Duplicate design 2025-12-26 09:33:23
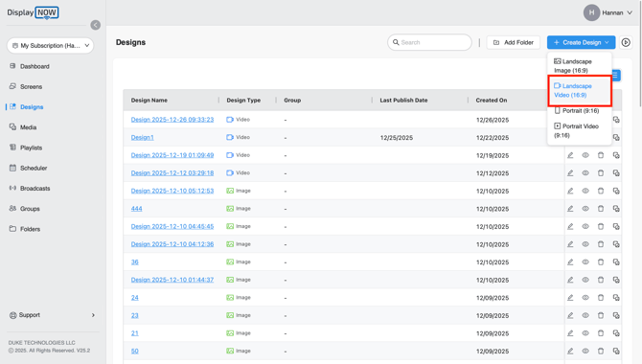This screenshot has height=364, width=642. tap(616, 120)
